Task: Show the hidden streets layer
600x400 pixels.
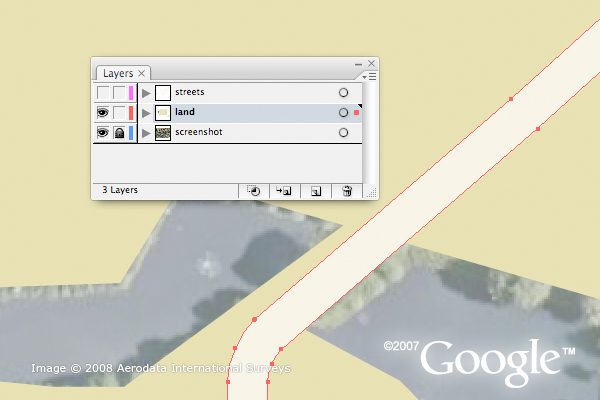Action: click(x=103, y=93)
